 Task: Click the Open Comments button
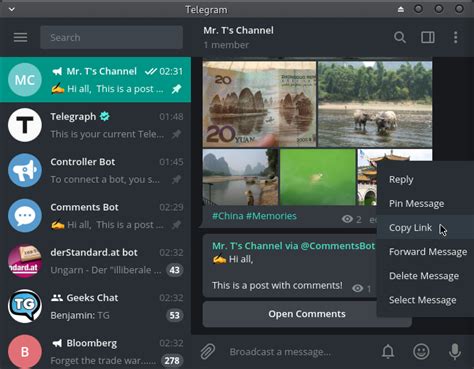tap(307, 314)
